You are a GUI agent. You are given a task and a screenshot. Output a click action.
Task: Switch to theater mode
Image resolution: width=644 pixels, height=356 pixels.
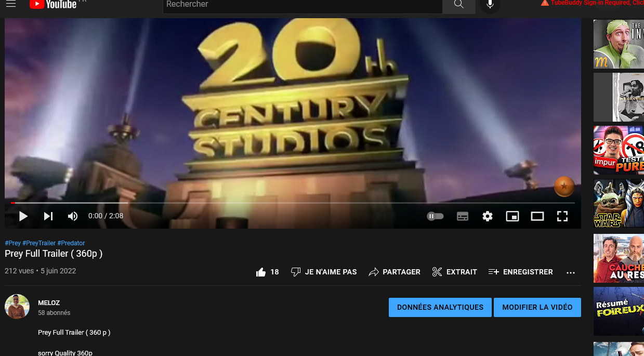point(537,216)
